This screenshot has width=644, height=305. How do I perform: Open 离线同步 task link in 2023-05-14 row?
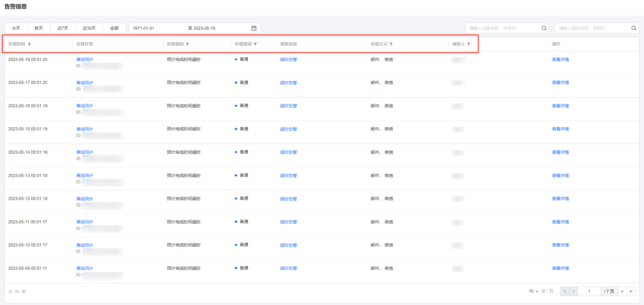pyautogui.click(x=85, y=152)
